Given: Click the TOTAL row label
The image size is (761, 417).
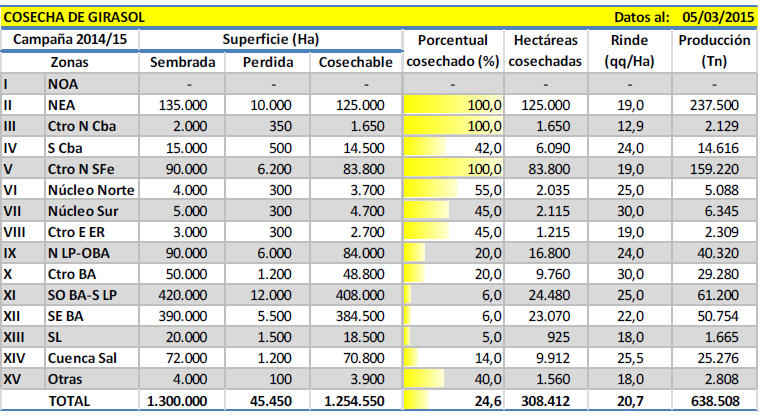Looking at the screenshot, I should pos(69,402).
